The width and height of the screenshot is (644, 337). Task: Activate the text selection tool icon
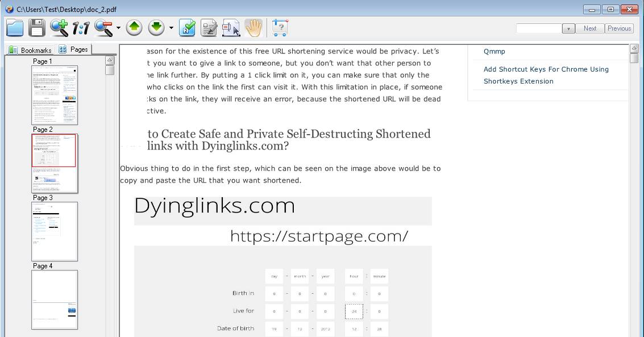pos(231,27)
